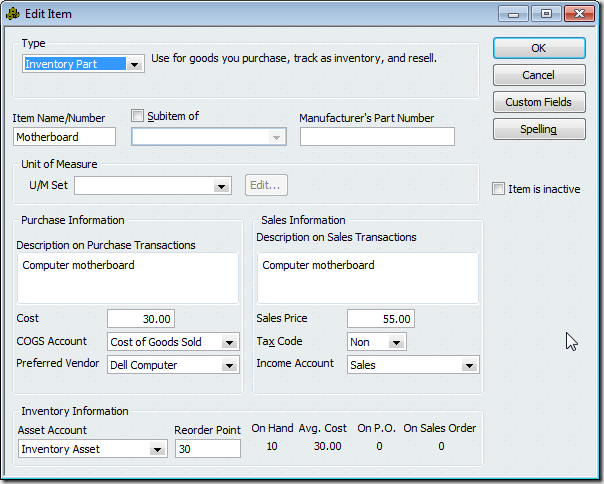Run the Spelling check

[539, 129]
